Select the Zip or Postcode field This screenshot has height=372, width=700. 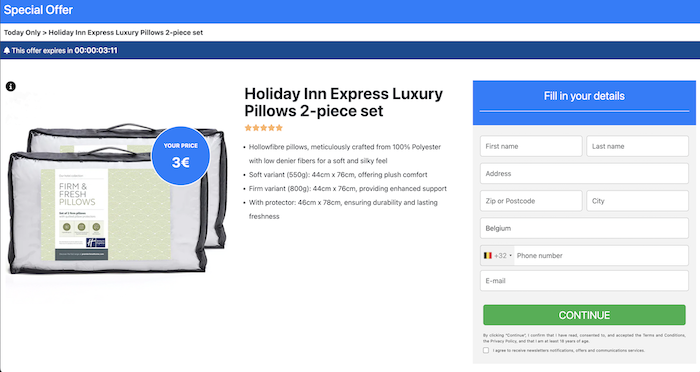[x=531, y=201]
